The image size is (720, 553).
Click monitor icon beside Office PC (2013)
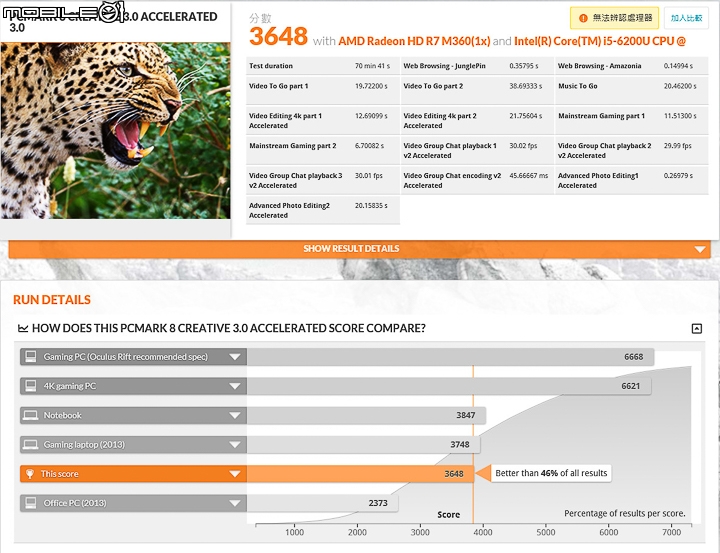click(31, 503)
